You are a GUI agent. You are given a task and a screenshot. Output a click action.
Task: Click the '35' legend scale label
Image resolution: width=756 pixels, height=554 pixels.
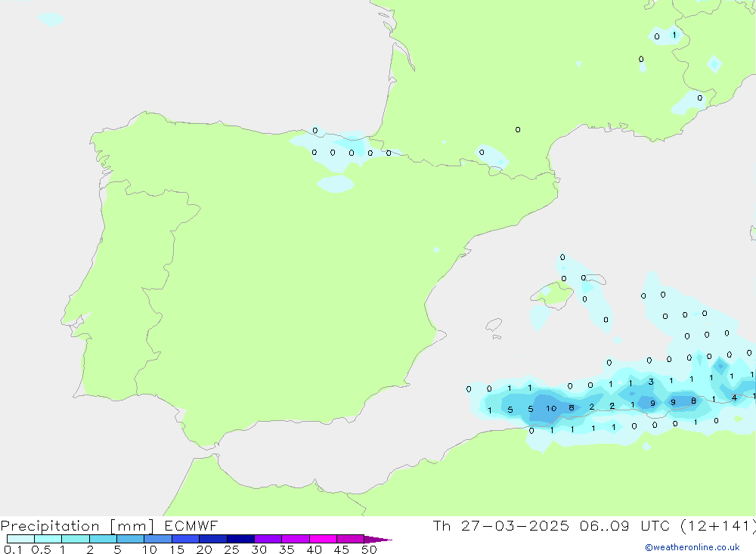tap(287, 549)
